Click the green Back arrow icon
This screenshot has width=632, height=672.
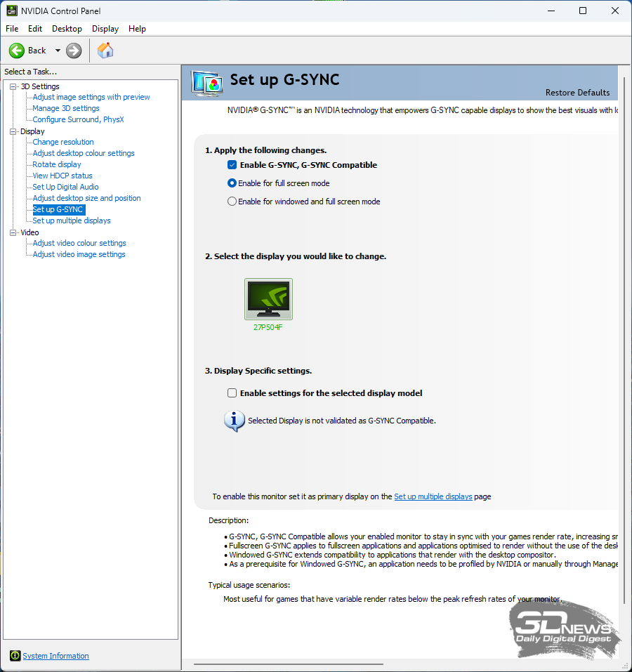tap(17, 51)
